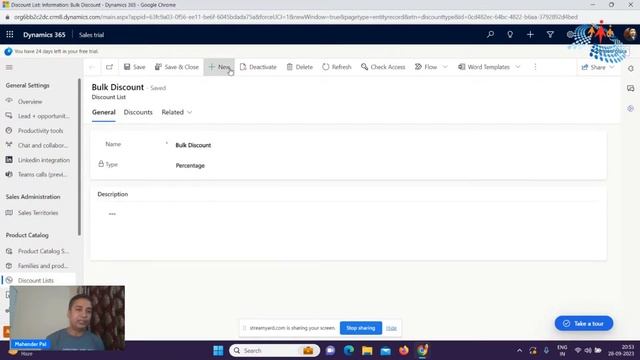
Task: Click the Sales trial app name
Action: click(91, 35)
